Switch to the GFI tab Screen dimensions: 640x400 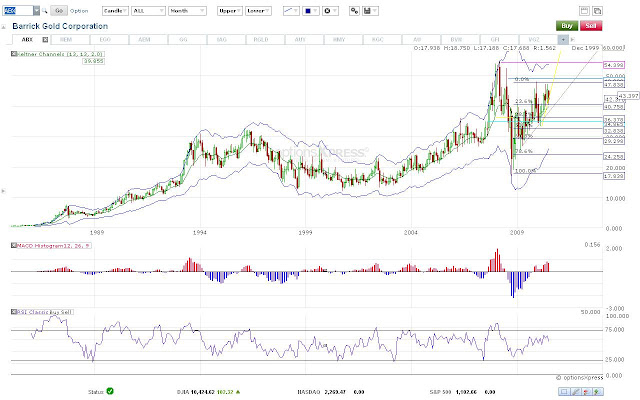point(495,40)
